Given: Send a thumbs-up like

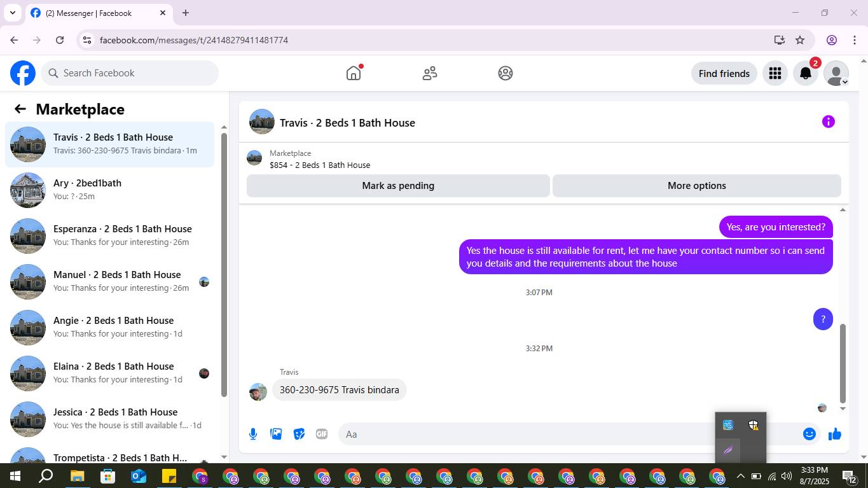Looking at the screenshot, I should (x=835, y=434).
